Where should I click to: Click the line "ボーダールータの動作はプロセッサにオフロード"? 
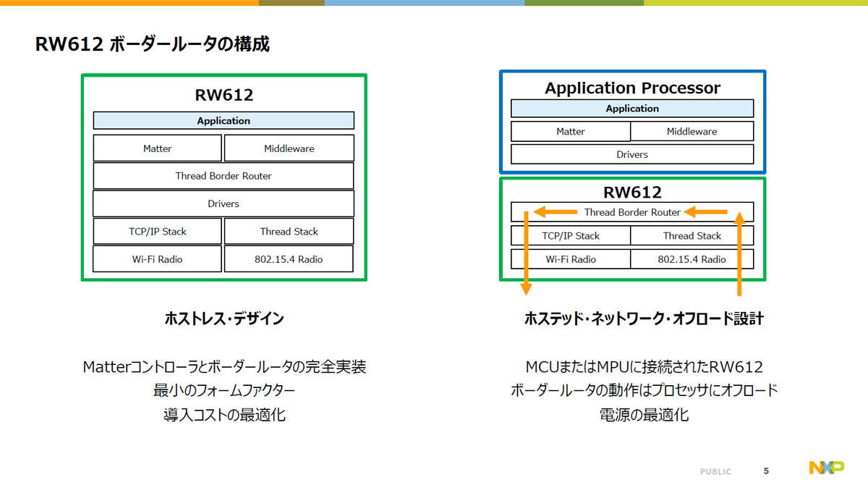(644, 391)
